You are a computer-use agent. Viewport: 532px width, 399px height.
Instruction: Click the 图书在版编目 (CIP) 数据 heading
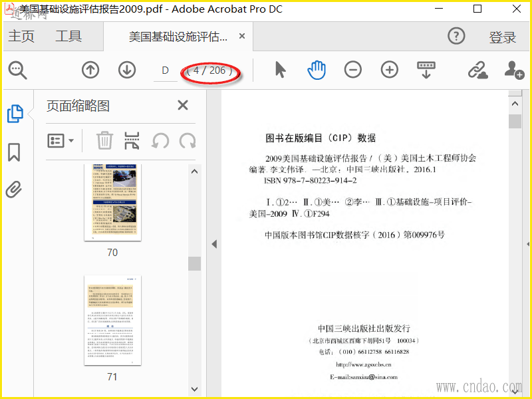(x=321, y=138)
